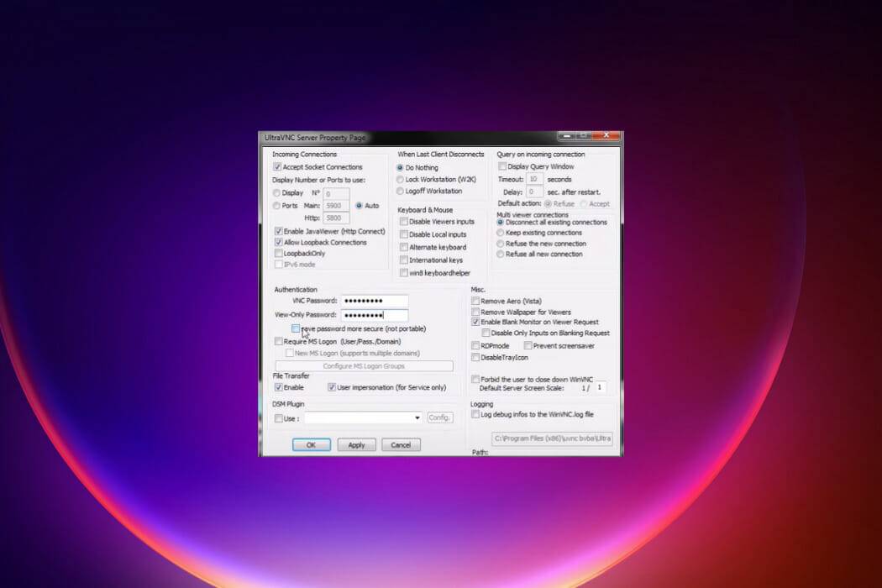
Task: Enable Remove Wallpaper for Viewers
Action: click(x=475, y=311)
